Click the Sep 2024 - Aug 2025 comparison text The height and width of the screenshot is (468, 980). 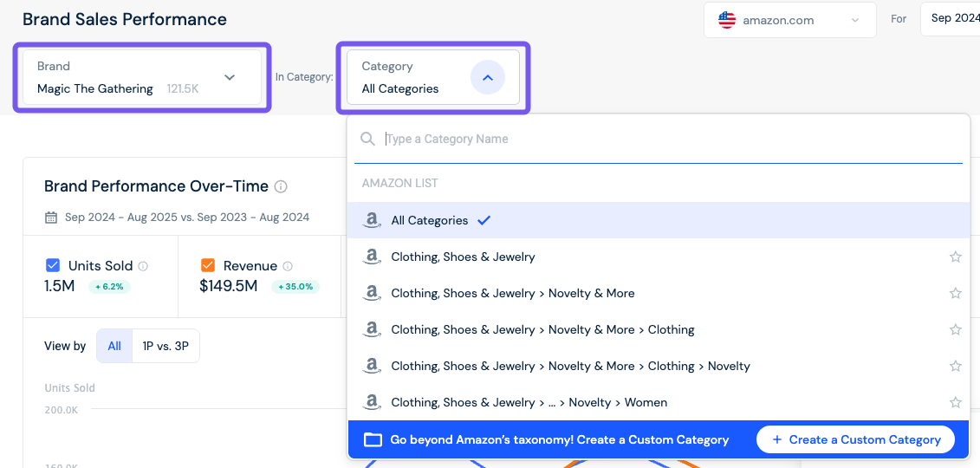point(187,218)
